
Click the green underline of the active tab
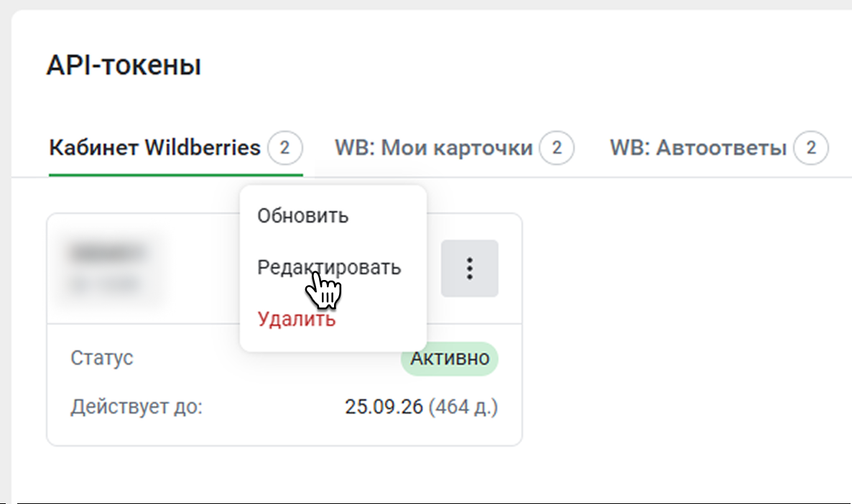click(175, 174)
